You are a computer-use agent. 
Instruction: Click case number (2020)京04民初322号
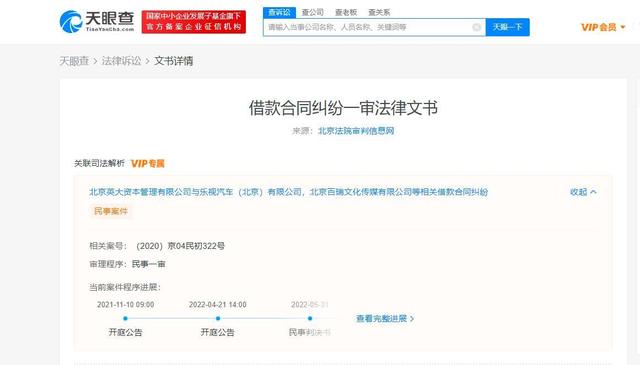click(180, 246)
